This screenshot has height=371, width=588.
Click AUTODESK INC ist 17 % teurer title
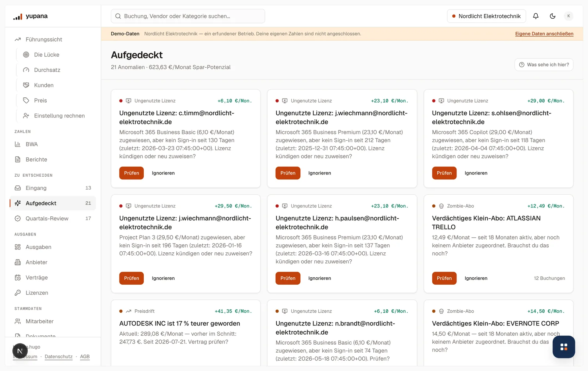[180, 324]
